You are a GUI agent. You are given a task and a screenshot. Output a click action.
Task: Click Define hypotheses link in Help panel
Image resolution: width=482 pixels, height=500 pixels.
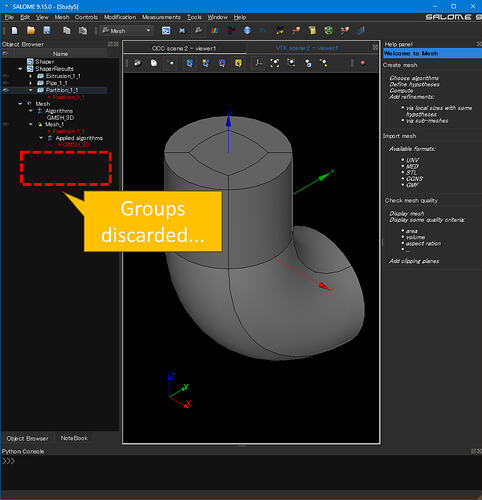(x=414, y=84)
